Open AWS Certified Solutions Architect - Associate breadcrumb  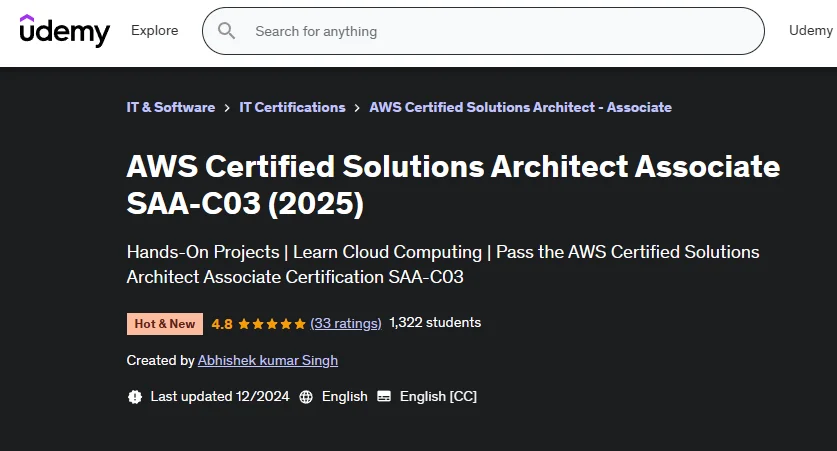tap(520, 107)
